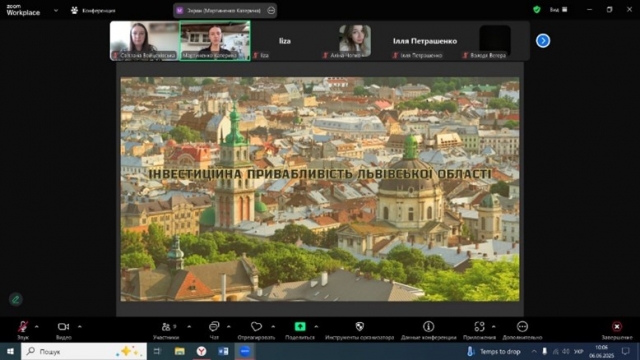Image resolution: width=640 pixels, height=360 pixels.
Task: Open the Конференция meeting tab
Action: click(93, 11)
